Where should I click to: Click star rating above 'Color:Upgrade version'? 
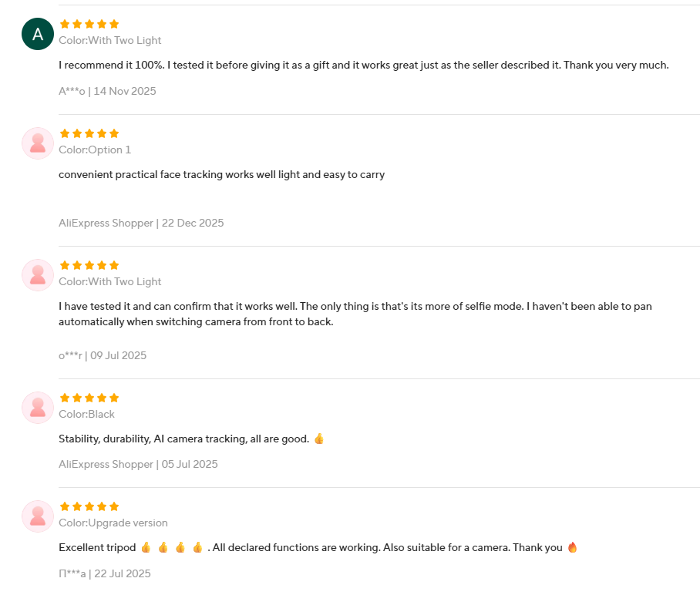tap(89, 506)
